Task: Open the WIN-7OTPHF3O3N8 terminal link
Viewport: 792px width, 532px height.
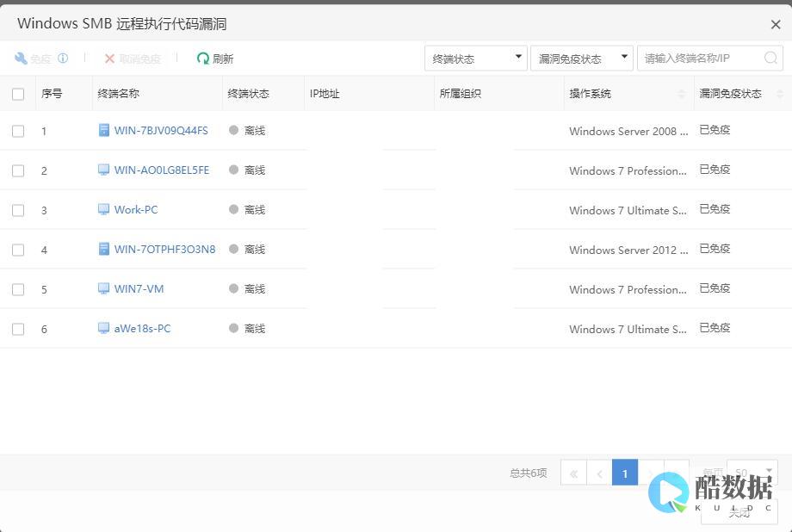Action: click(x=164, y=249)
